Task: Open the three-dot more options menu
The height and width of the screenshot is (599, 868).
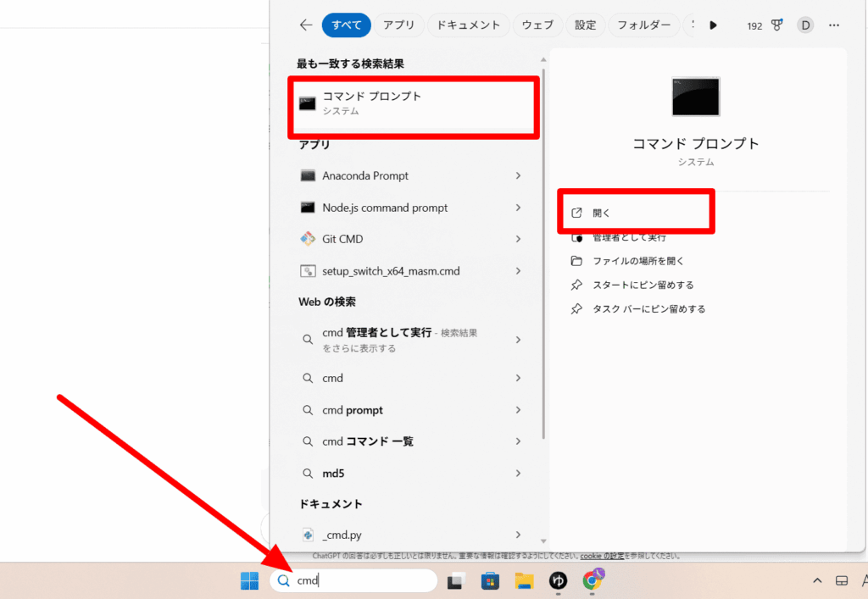Action: click(x=835, y=25)
